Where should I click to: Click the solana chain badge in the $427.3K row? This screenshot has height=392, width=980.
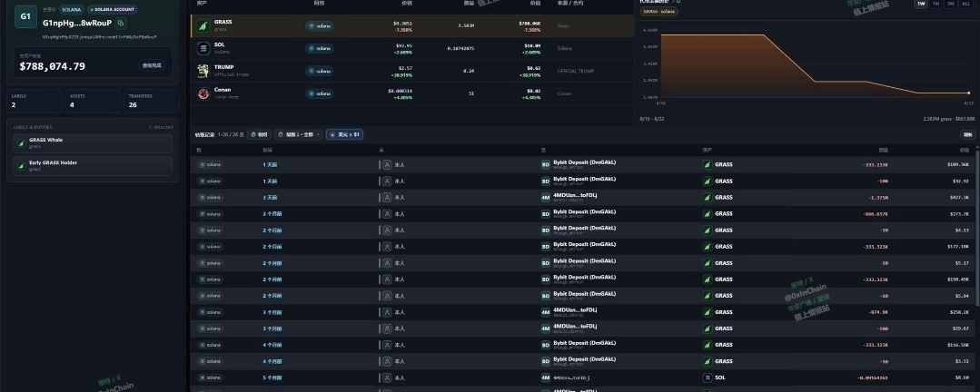pyautogui.click(x=211, y=197)
